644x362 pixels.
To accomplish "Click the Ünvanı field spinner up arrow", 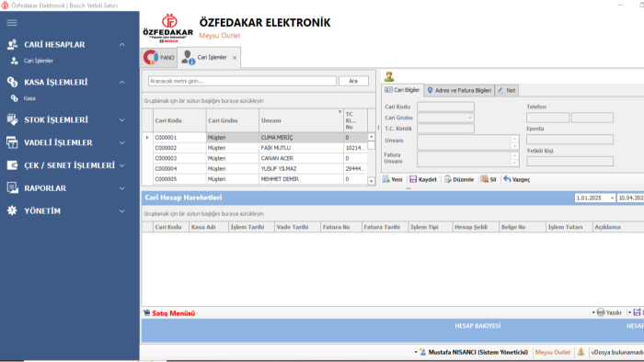I will coord(514,139).
